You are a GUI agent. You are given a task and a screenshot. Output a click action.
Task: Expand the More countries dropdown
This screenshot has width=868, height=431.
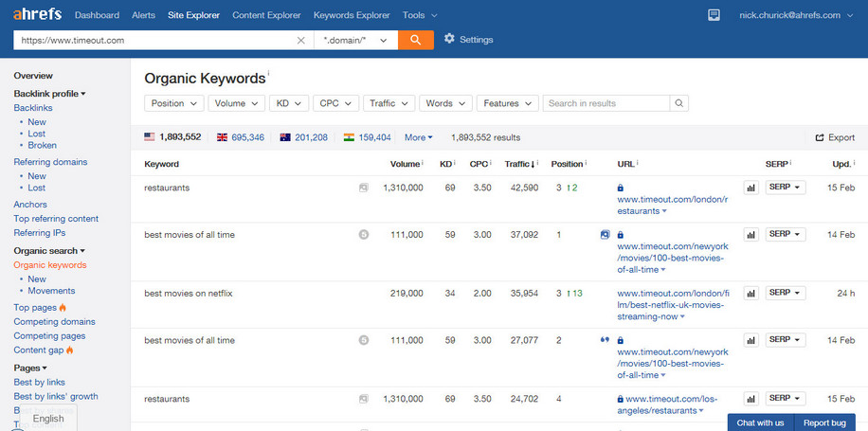[419, 137]
